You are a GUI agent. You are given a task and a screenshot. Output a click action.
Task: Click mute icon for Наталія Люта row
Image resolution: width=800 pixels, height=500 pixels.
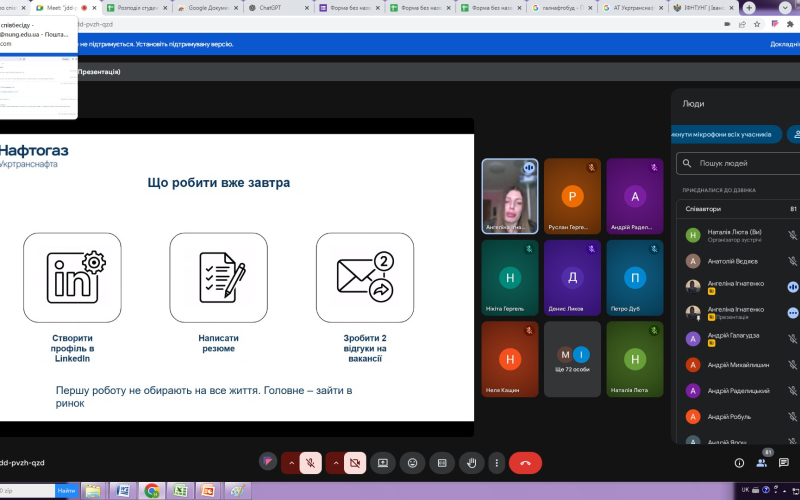click(792, 235)
